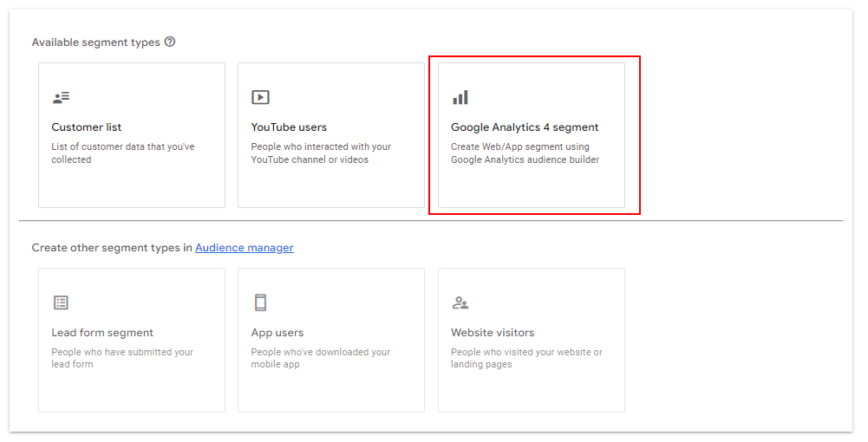Click the help icon beside Available segment types

tap(170, 42)
